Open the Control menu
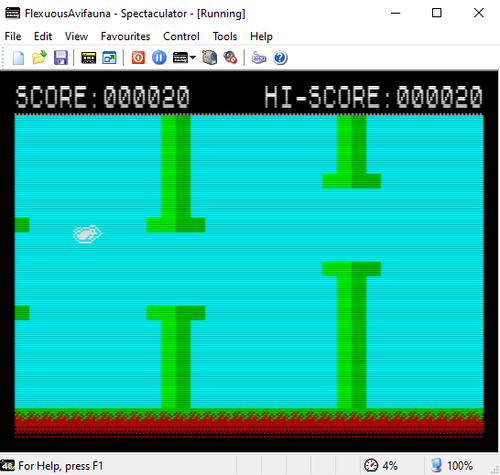 coord(181,36)
